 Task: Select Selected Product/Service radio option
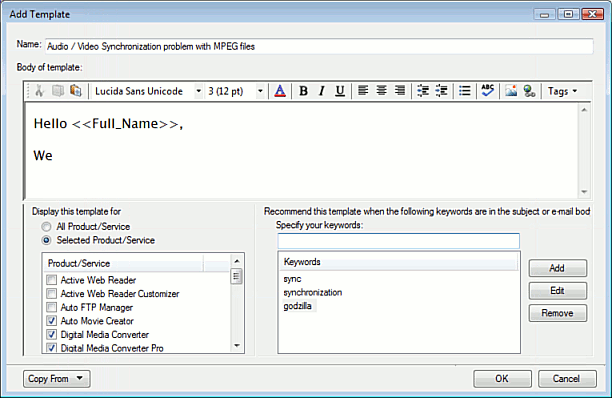[46, 240]
